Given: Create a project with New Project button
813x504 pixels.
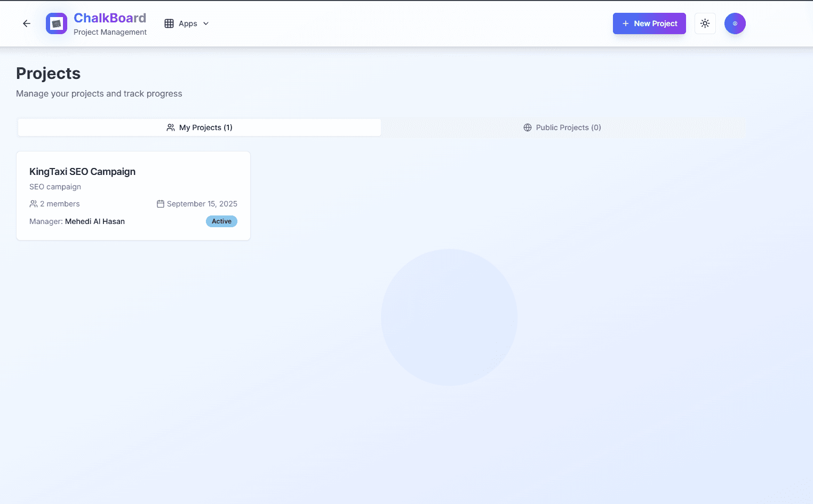Looking at the screenshot, I should coord(649,23).
